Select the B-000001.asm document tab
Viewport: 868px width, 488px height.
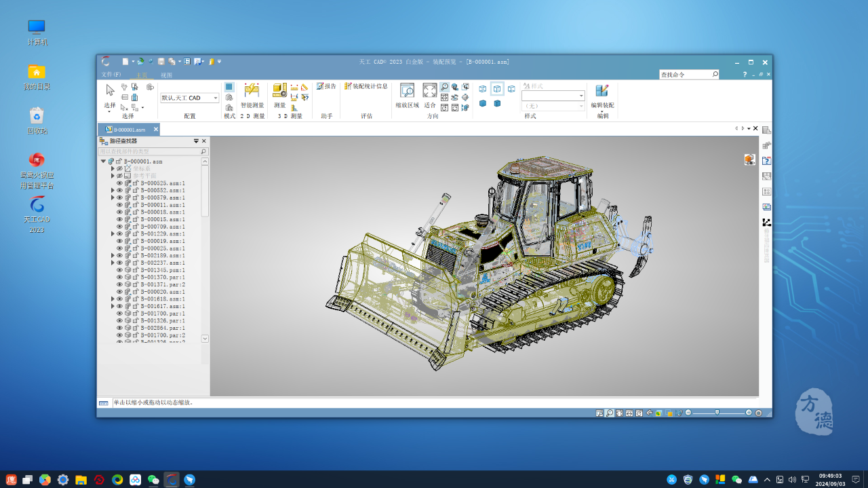click(x=129, y=130)
